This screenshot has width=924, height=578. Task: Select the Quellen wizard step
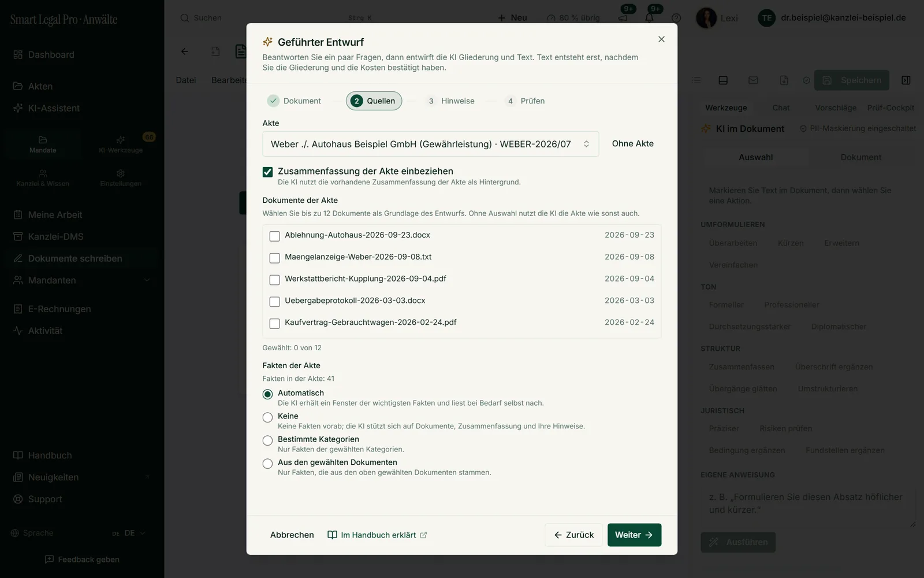click(374, 101)
